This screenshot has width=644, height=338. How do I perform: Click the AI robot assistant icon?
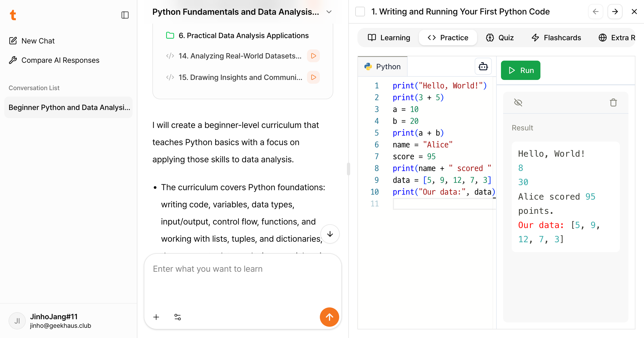click(483, 66)
